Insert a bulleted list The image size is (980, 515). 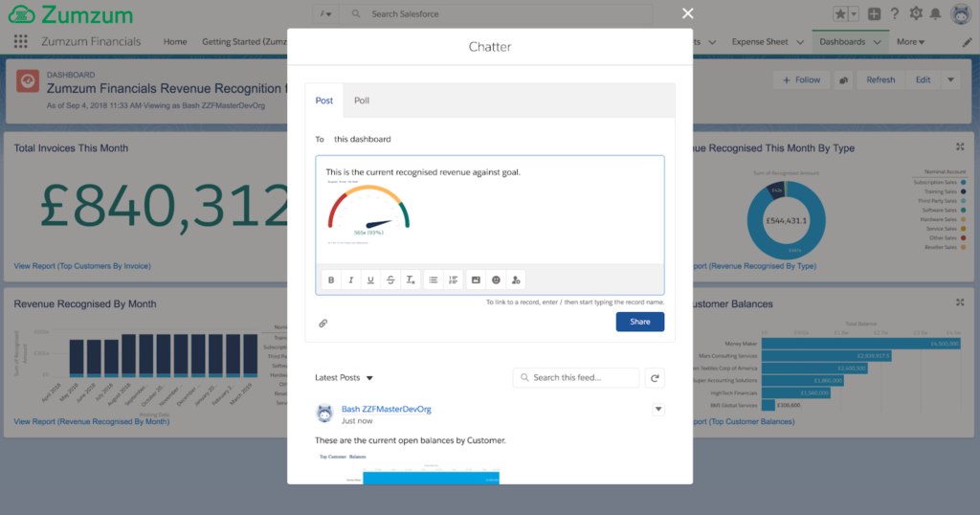(x=434, y=280)
